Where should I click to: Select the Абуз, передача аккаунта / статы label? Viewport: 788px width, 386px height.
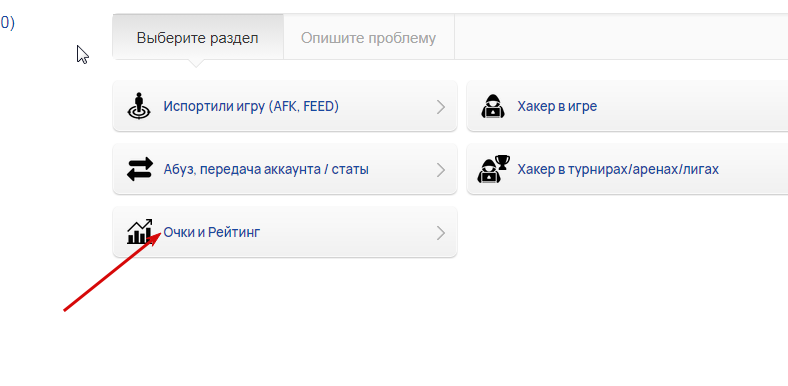click(266, 169)
